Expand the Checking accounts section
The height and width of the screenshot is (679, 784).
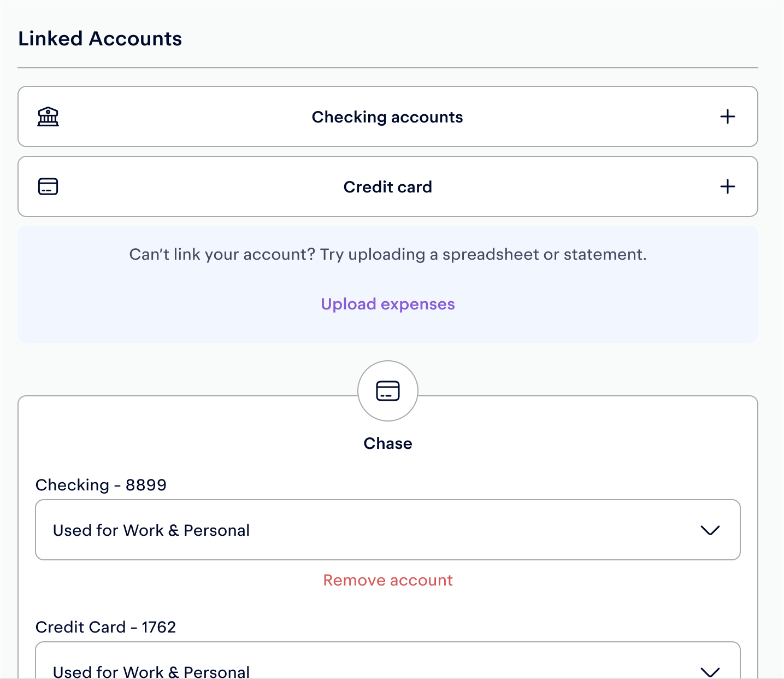coord(388,116)
